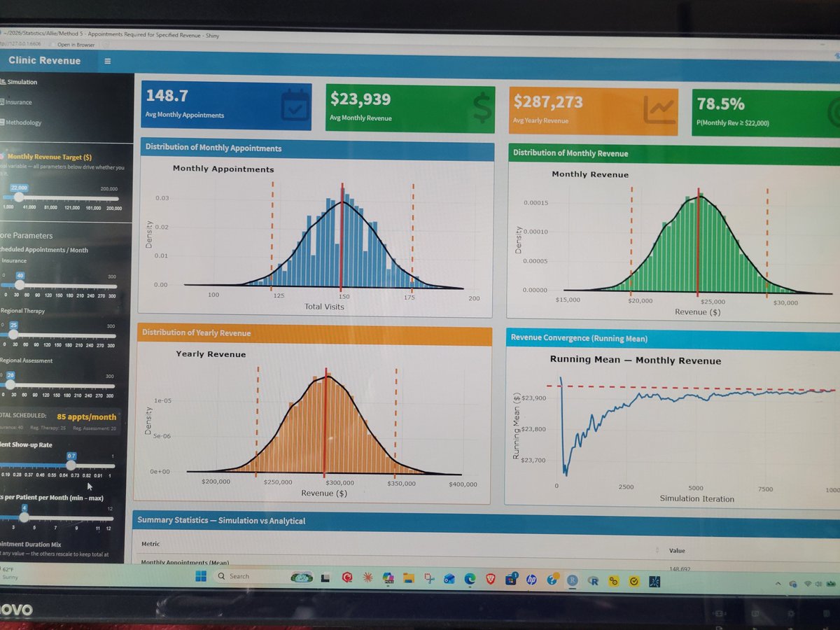Click the Regional Therapy slider handle at 25
The image size is (840, 630).
pos(13,335)
